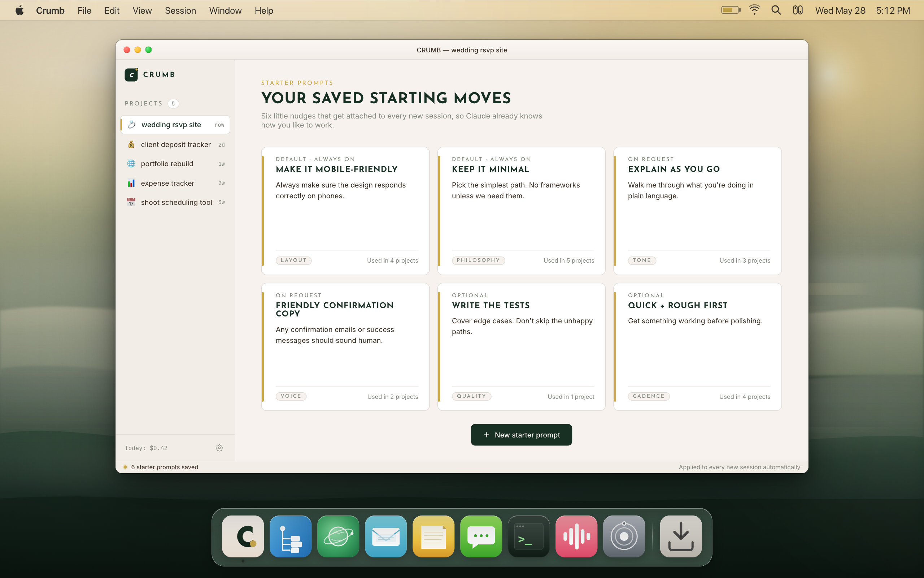The height and width of the screenshot is (578, 924).
Task: Click the CADENCE tag
Action: click(649, 396)
